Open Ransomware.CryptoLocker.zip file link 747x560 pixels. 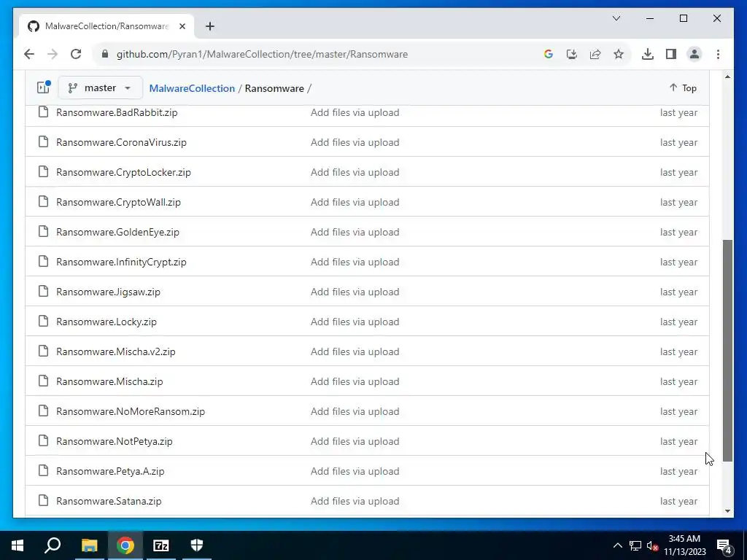click(123, 172)
